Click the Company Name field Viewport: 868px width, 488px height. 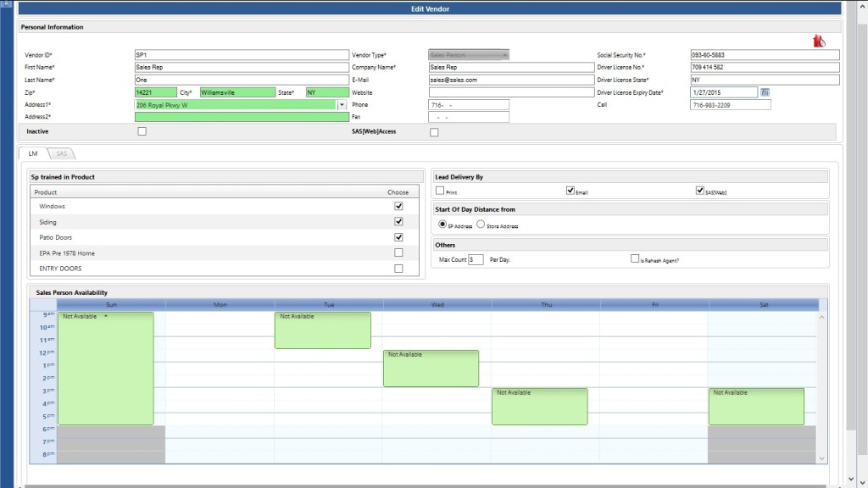coord(511,67)
